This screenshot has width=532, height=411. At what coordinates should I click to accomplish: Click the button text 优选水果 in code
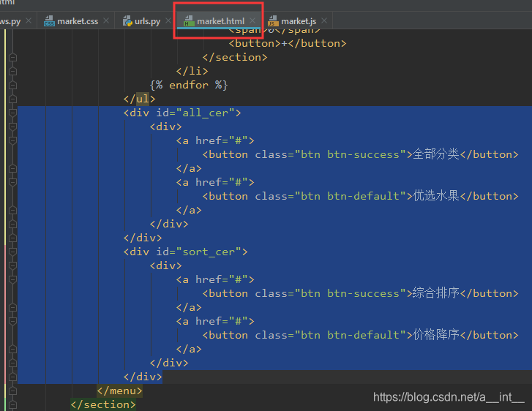436,196
